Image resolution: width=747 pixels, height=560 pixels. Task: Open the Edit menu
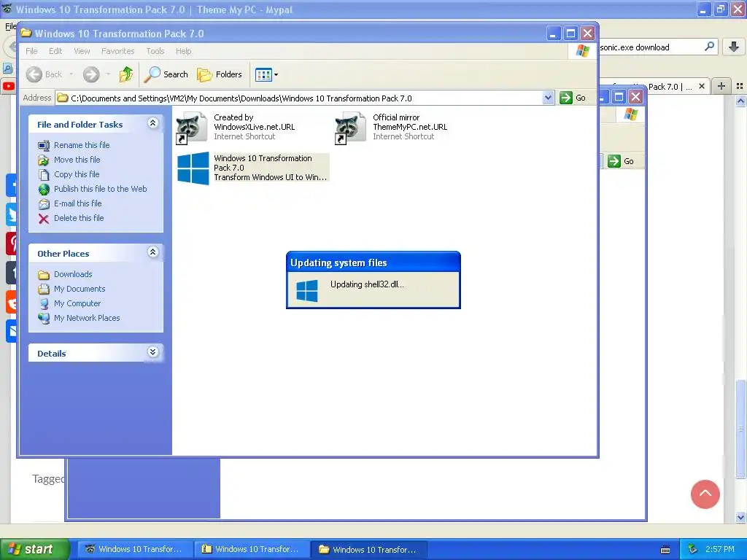click(55, 51)
